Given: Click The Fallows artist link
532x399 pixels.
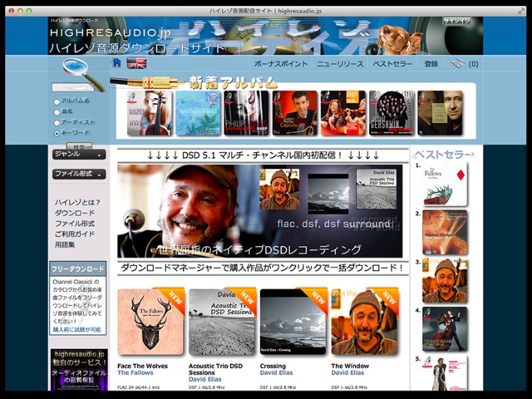Looking at the screenshot, I should point(135,372).
